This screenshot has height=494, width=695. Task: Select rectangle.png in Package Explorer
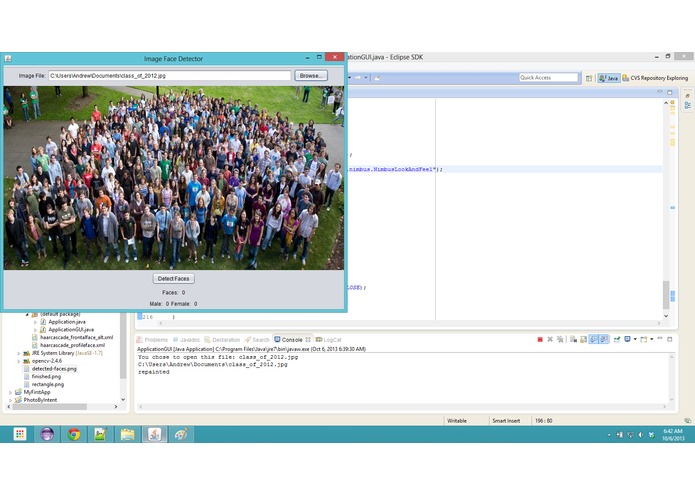point(44,385)
